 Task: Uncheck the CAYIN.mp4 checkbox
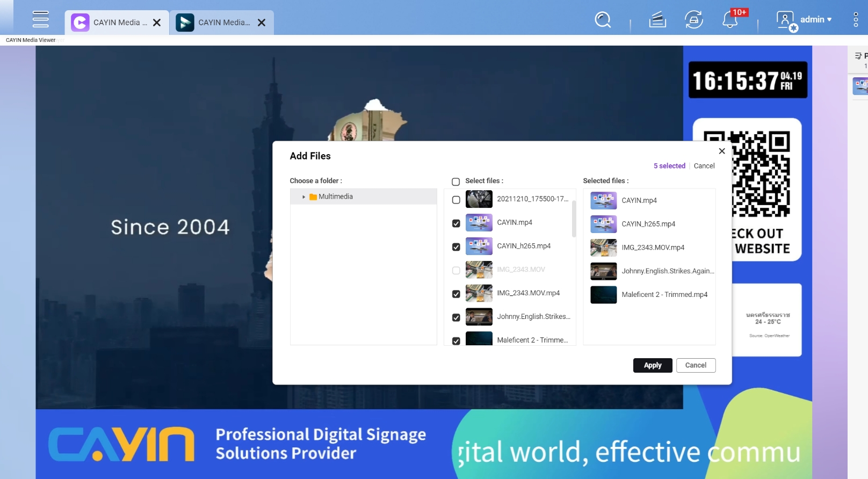coord(456,223)
